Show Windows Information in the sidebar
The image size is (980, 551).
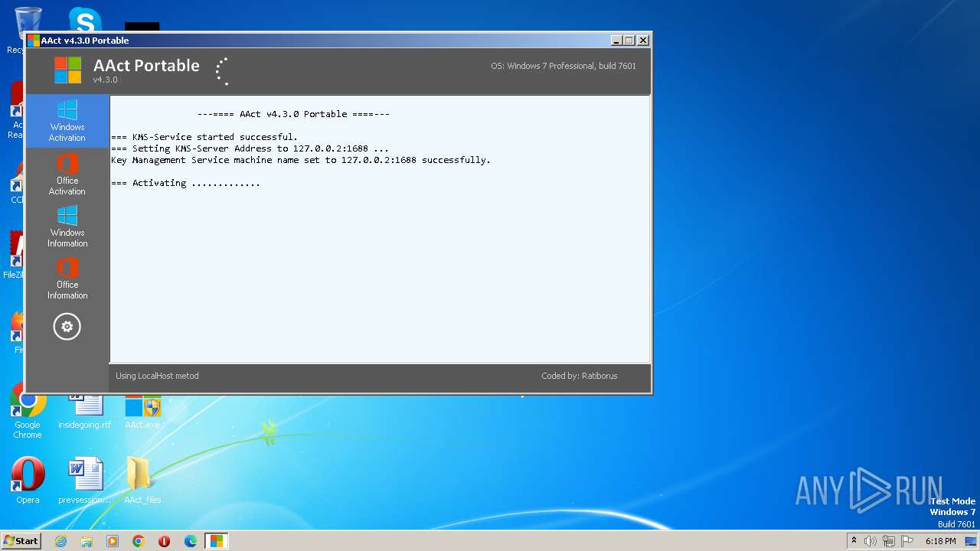67,227
